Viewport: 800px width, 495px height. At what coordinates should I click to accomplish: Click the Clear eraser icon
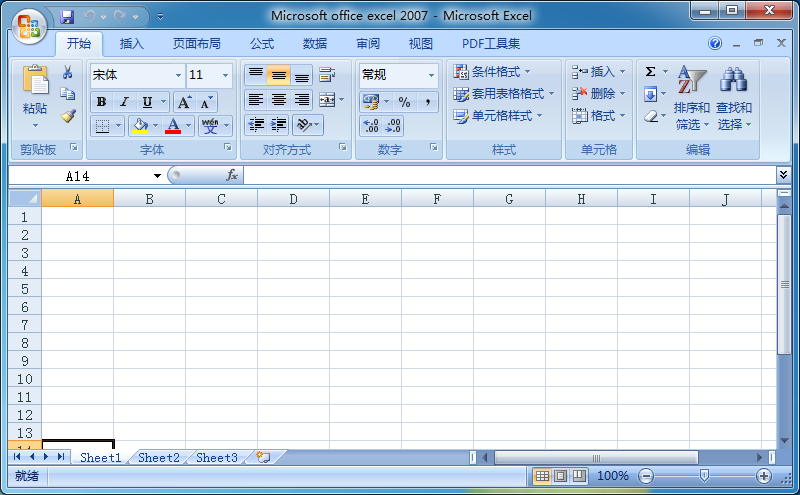651,116
